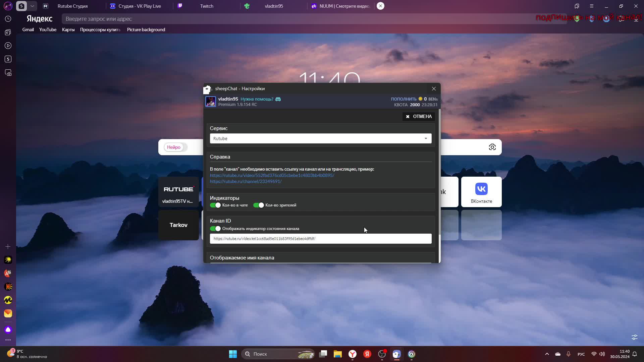Screen dimensions: 644x362
Task: Switch to the Rutube Студия tab
Action: pyautogui.click(x=72, y=6)
